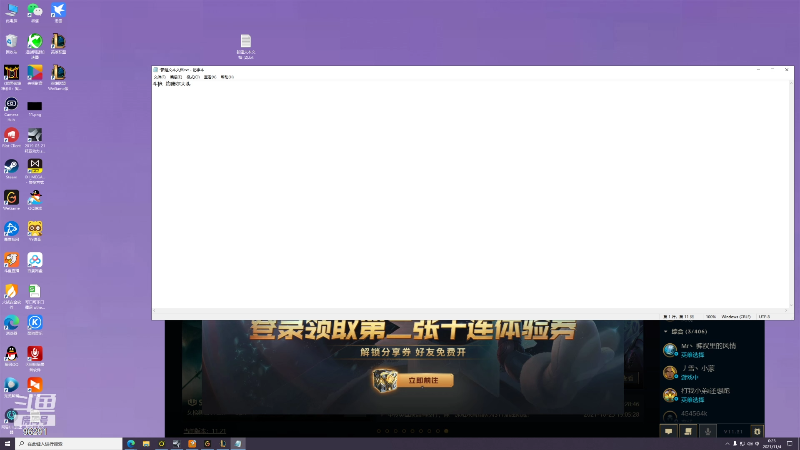Open Edge from the taskbar
This screenshot has width=800, height=450.
[131, 444]
